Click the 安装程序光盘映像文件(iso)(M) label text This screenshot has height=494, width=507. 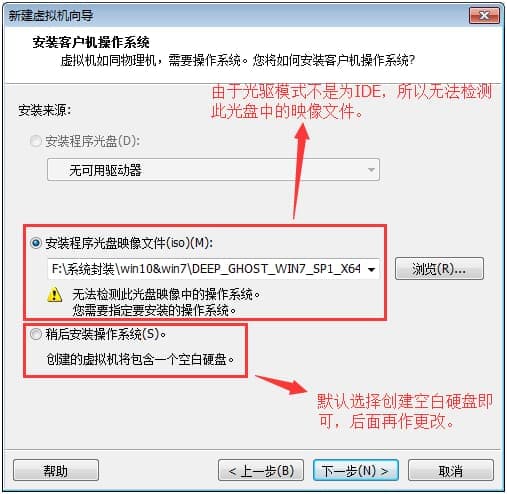point(129,243)
